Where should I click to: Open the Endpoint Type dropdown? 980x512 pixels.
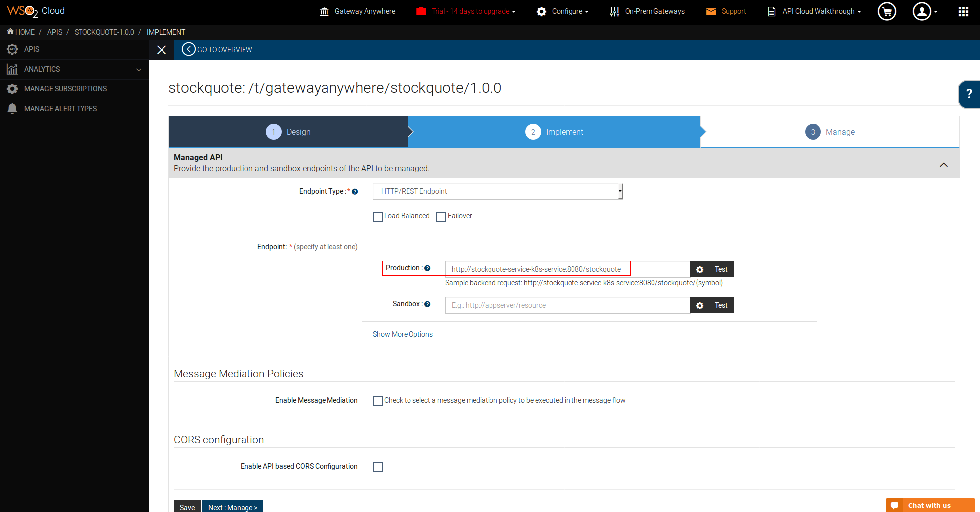click(497, 191)
